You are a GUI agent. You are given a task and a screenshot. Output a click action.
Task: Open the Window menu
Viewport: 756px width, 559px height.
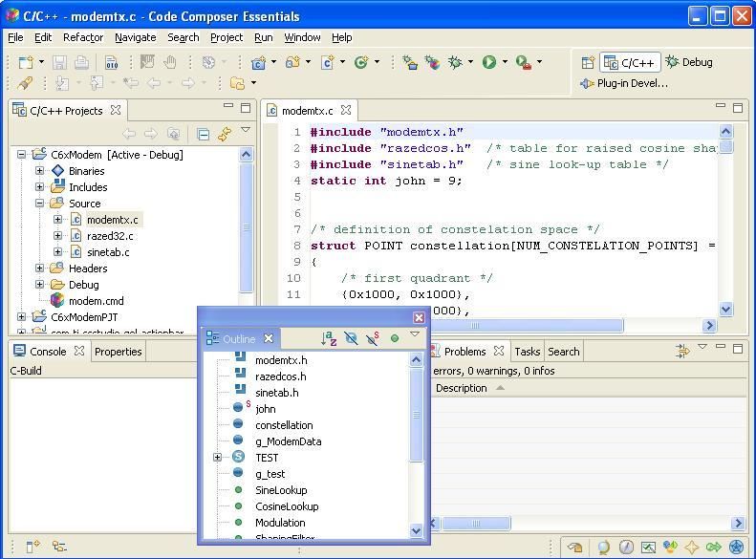pos(302,37)
